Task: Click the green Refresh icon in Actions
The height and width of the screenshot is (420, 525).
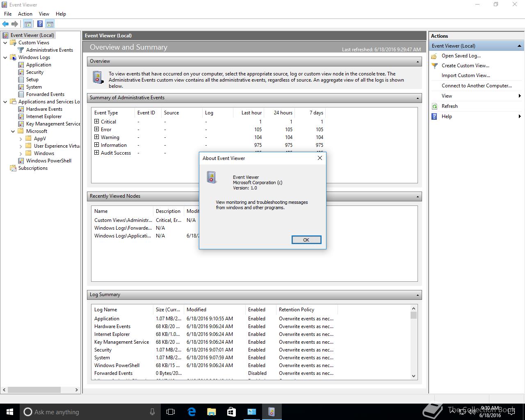Action: tap(434, 106)
